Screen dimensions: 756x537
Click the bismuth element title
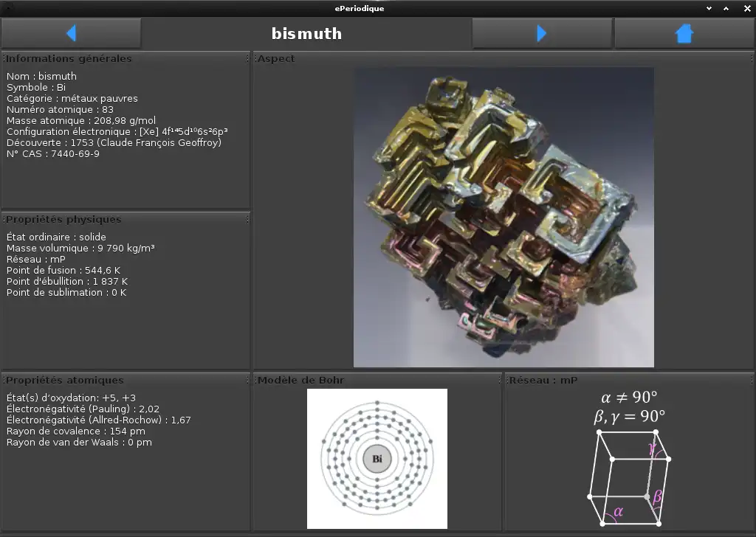pos(306,33)
